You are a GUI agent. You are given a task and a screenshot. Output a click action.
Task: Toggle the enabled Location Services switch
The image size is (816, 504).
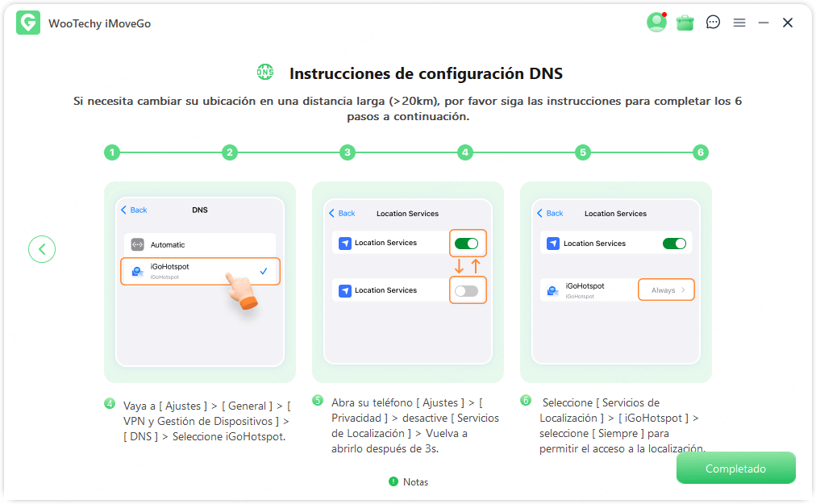[x=468, y=242]
